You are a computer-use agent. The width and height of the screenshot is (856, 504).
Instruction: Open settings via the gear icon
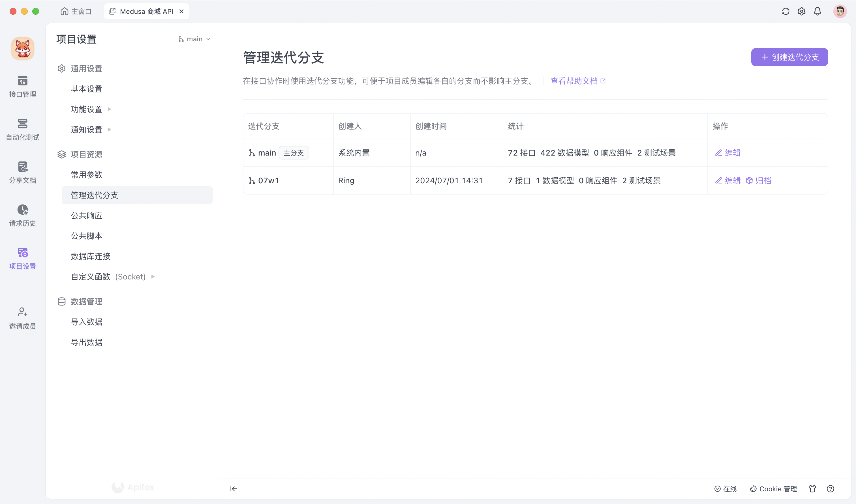801,11
